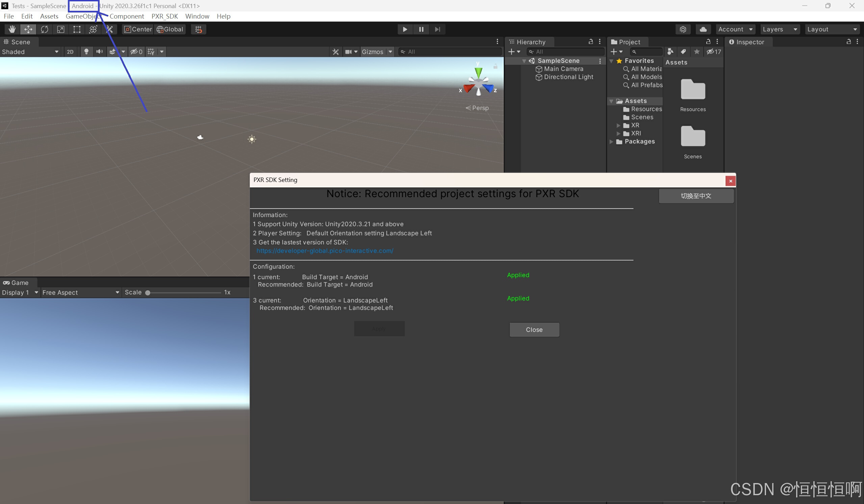Open the PXR_SDK menu

[164, 16]
